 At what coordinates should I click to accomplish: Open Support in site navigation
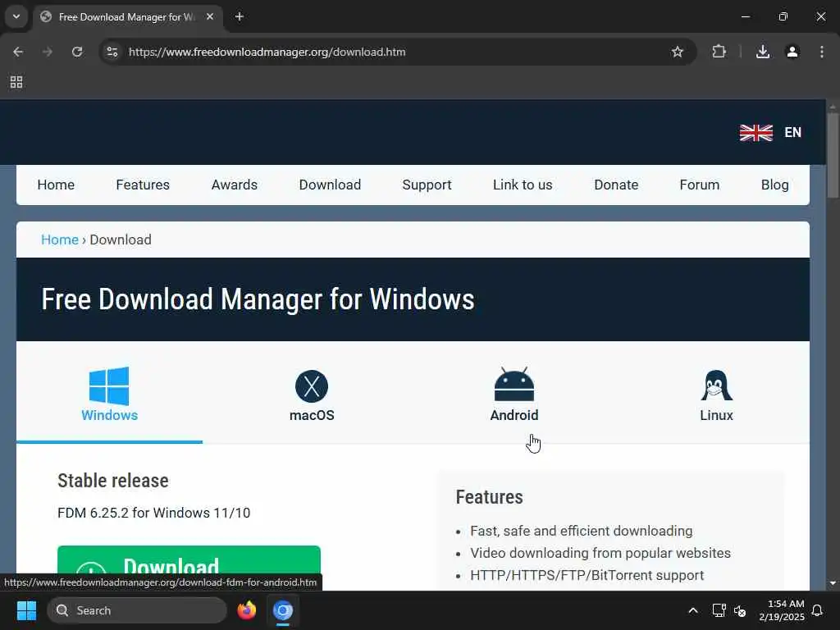click(x=427, y=185)
